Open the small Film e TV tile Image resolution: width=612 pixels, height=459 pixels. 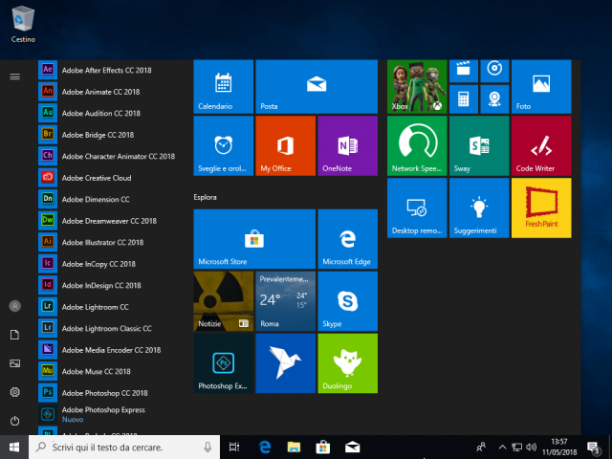[464, 71]
